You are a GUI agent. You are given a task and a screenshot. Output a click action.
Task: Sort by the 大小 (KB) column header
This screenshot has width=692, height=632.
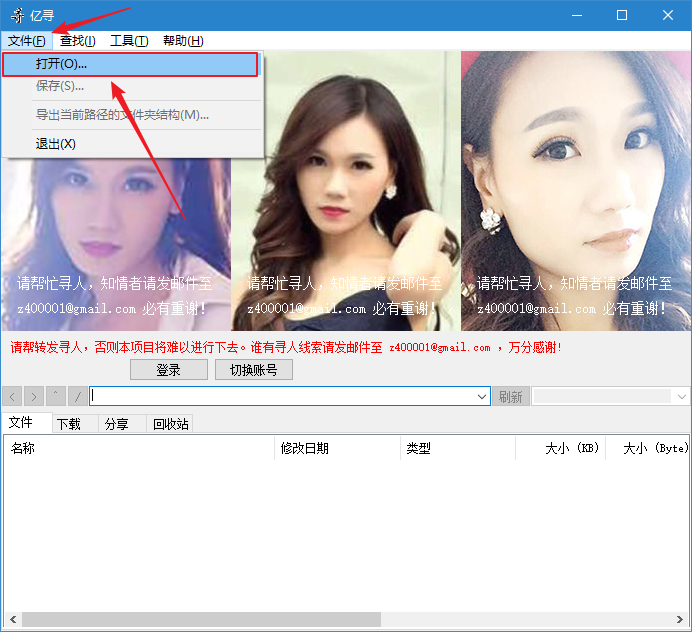coord(560,448)
